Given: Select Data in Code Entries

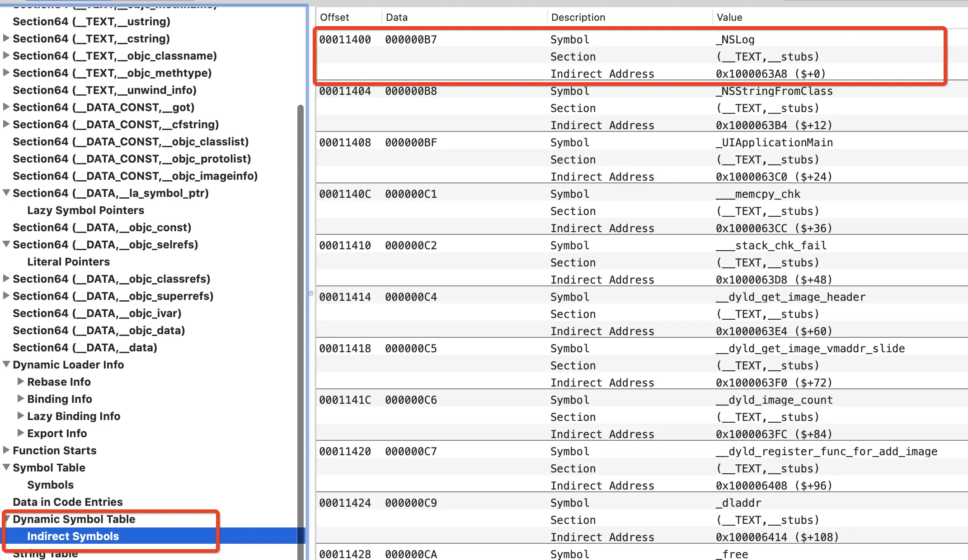Looking at the screenshot, I should [68, 502].
